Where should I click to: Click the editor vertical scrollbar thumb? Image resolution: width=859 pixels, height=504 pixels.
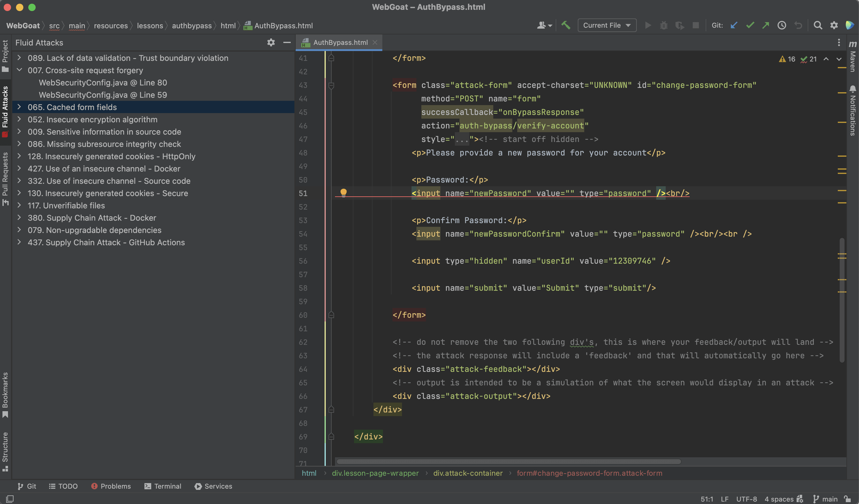point(842,300)
